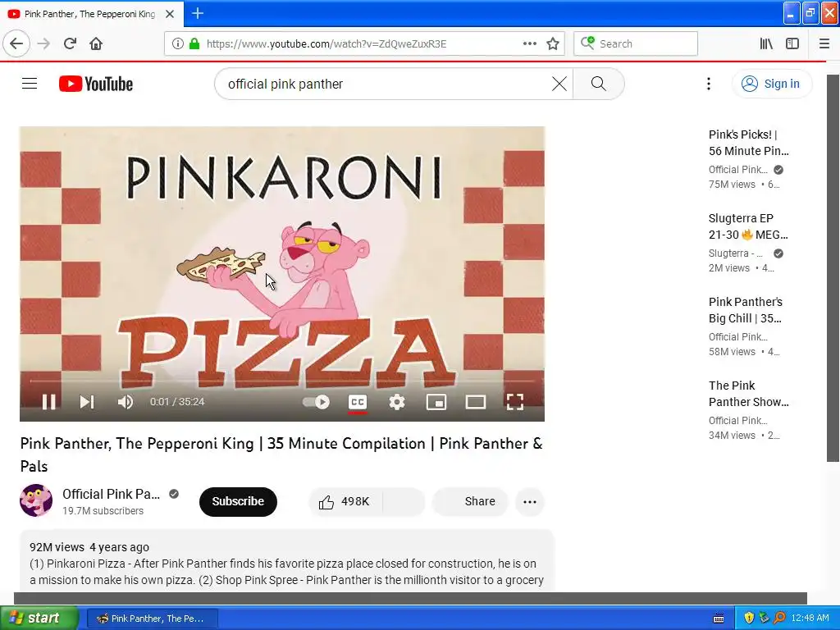Image resolution: width=840 pixels, height=630 pixels.
Task: Subscribe to the channel
Action: 238,501
